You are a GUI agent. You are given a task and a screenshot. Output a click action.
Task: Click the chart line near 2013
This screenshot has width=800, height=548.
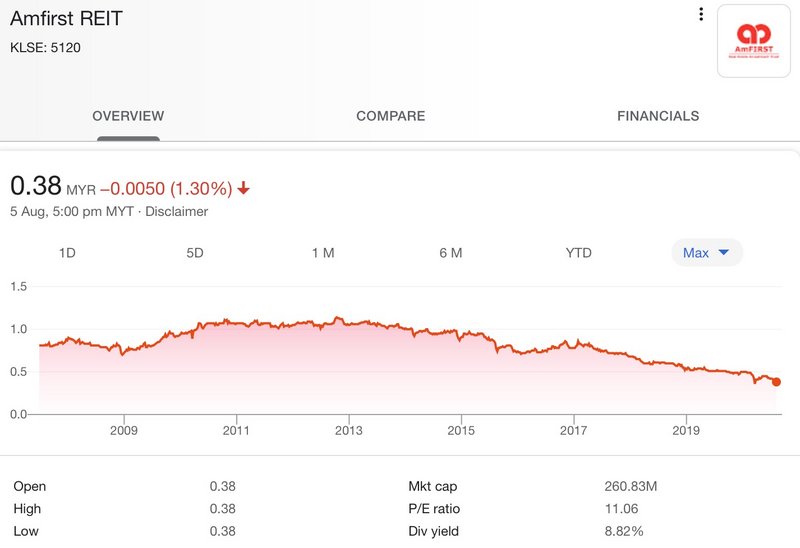point(348,321)
